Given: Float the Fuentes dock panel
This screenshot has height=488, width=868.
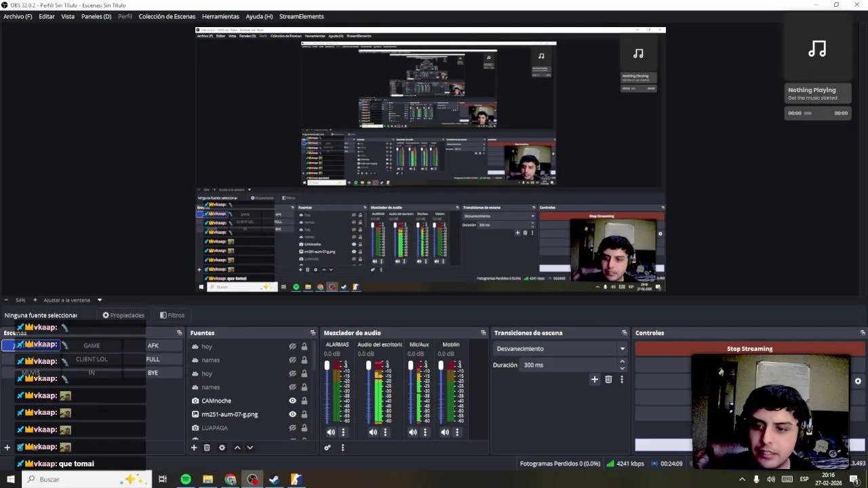Looking at the screenshot, I should click(x=313, y=333).
